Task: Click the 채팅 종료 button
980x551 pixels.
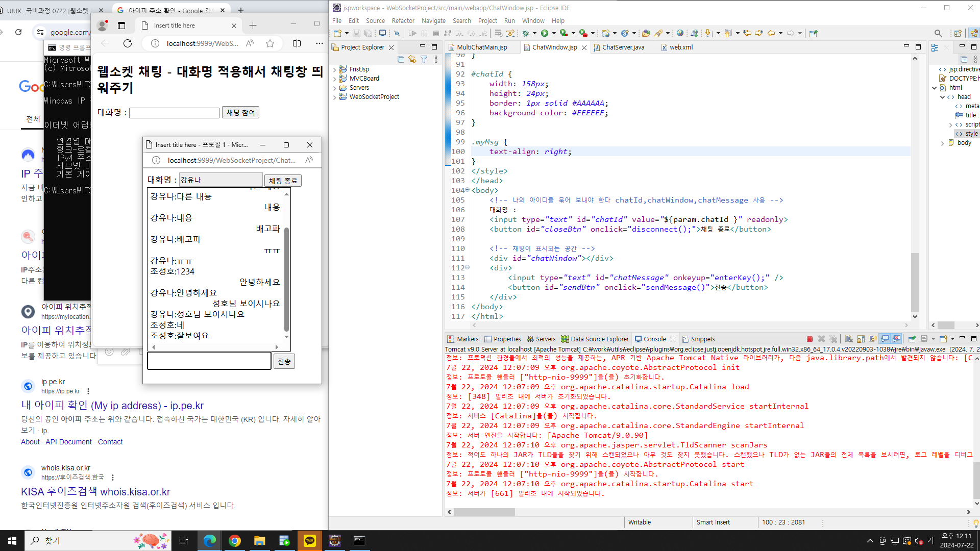Action: pyautogui.click(x=283, y=181)
